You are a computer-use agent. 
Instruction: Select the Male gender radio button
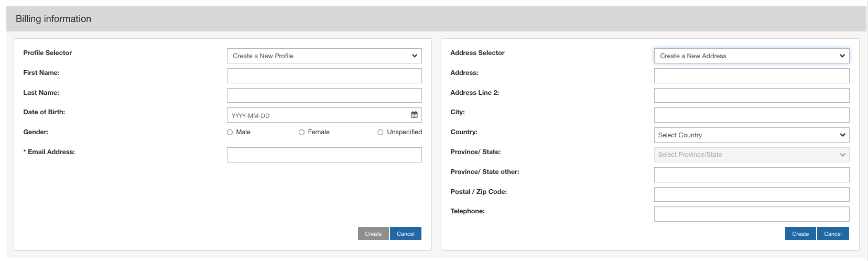[230, 133]
